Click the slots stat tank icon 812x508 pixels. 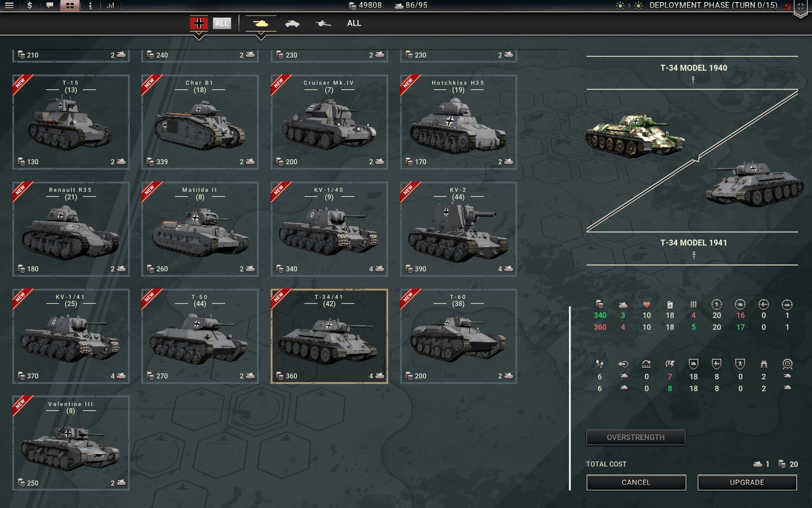point(623,305)
